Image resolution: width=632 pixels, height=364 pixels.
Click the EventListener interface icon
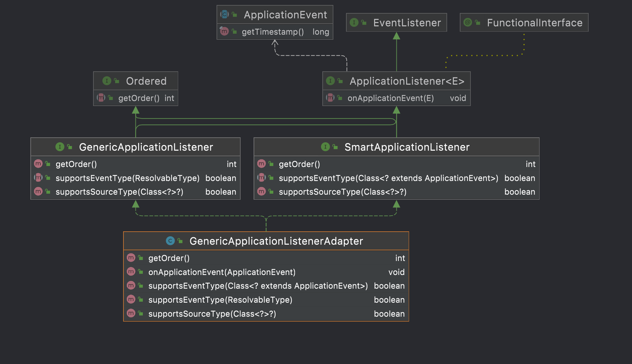click(x=354, y=22)
